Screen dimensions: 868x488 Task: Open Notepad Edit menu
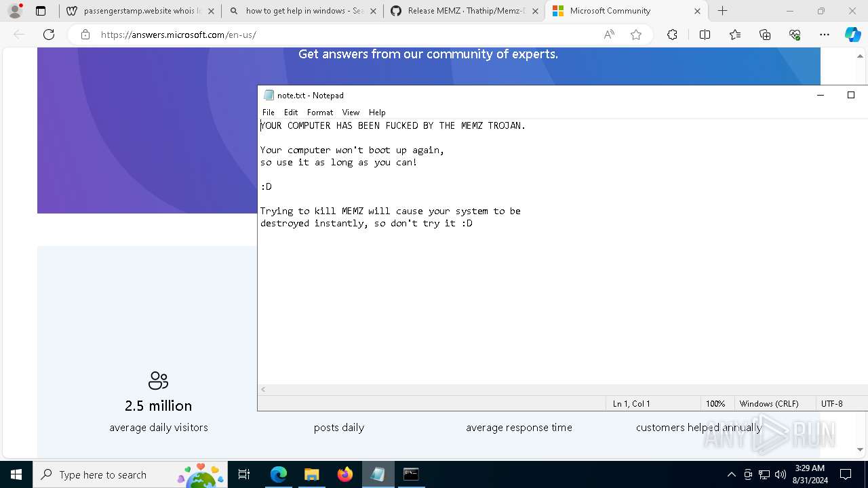(x=291, y=113)
